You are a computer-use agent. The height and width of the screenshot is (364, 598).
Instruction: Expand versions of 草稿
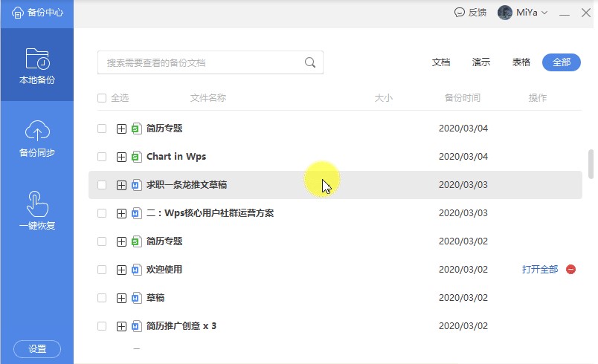(x=121, y=298)
